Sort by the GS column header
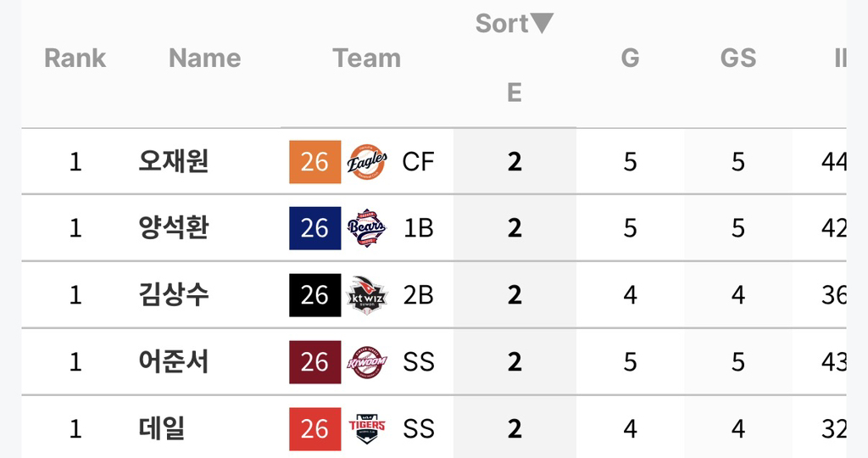The image size is (868, 458). pos(738,58)
